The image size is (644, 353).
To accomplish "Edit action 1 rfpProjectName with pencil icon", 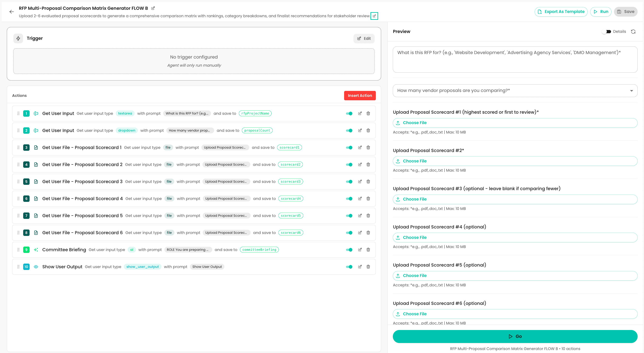I will [x=360, y=113].
